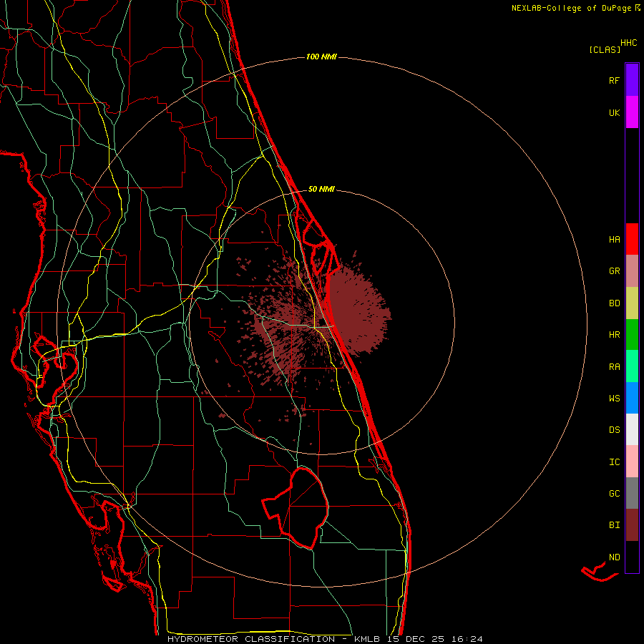
Task: Click the ND legend label
Action: (614, 557)
